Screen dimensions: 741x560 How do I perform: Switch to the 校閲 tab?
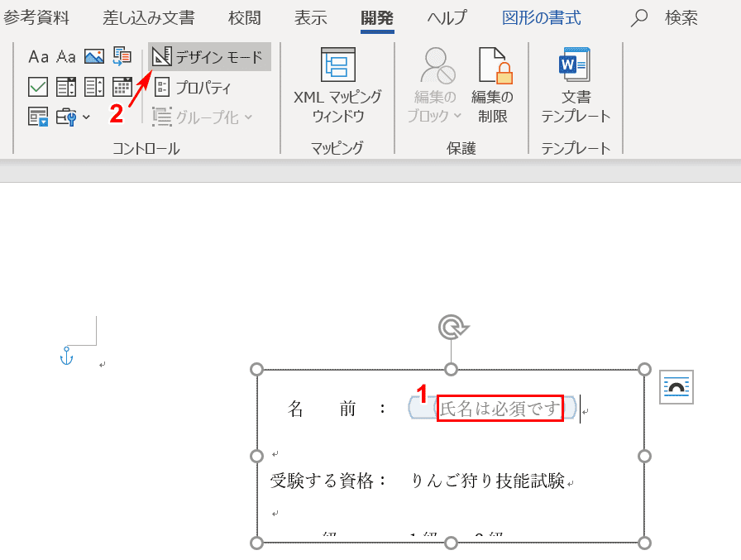pyautogui.click(x=244, y=18)
